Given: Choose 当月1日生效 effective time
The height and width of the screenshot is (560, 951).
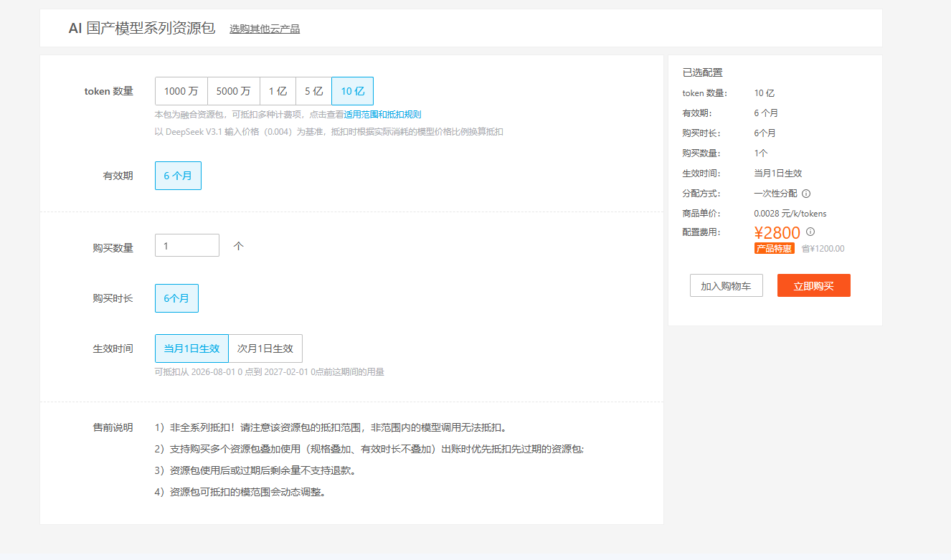Looking at the screenshot, I should 192,348.
